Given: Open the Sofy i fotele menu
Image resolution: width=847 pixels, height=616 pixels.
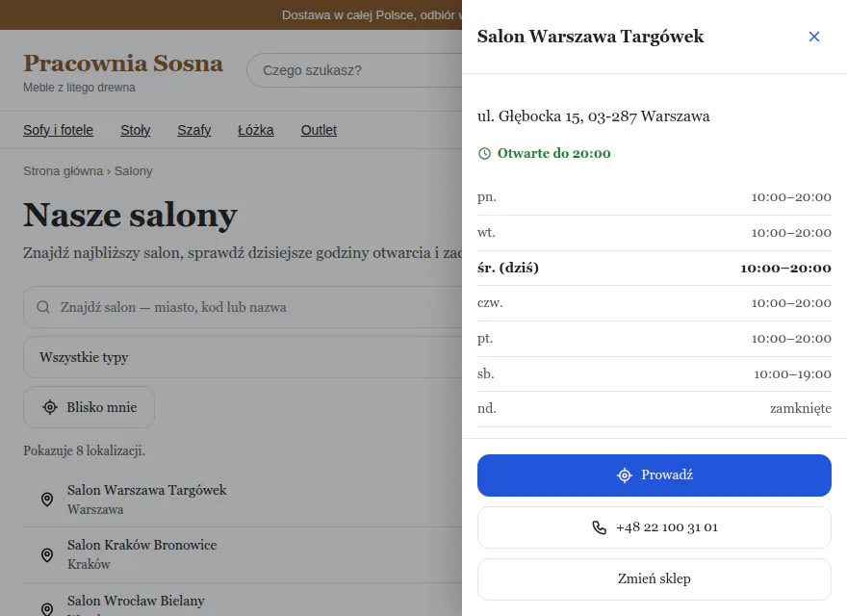Looking at the screenshot, I should (59, 130).
